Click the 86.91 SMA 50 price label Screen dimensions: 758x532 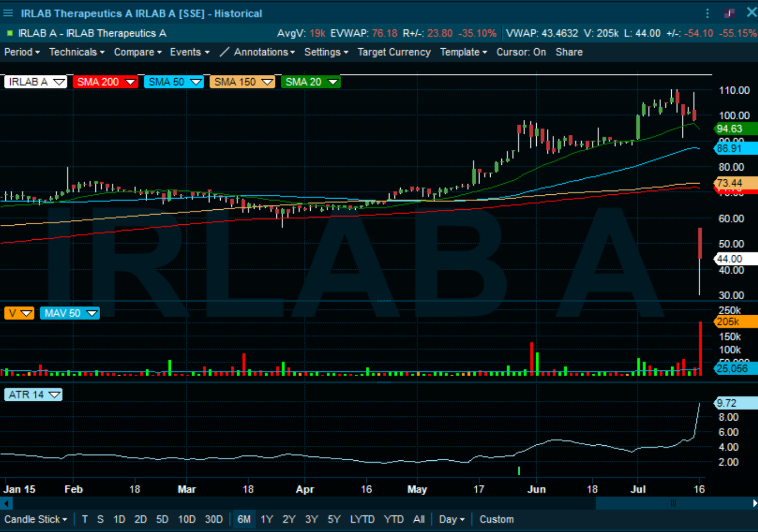point(736,148)
